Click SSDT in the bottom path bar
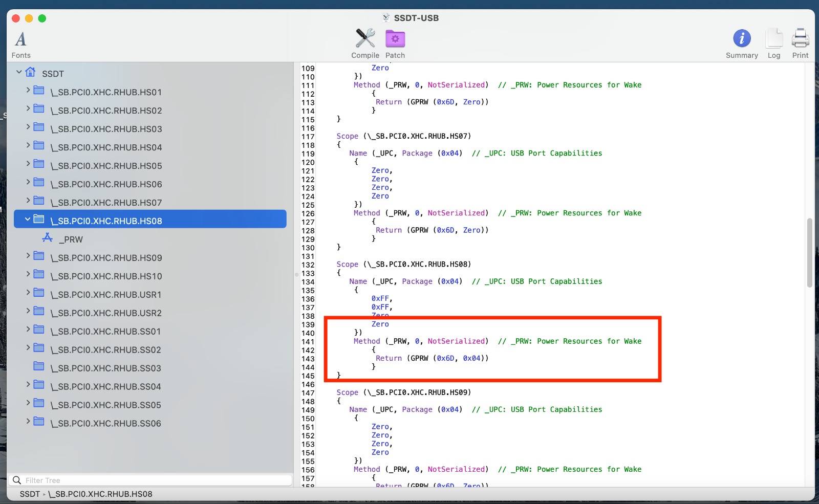This screenshot has height=504, width=819. [30, 494]
